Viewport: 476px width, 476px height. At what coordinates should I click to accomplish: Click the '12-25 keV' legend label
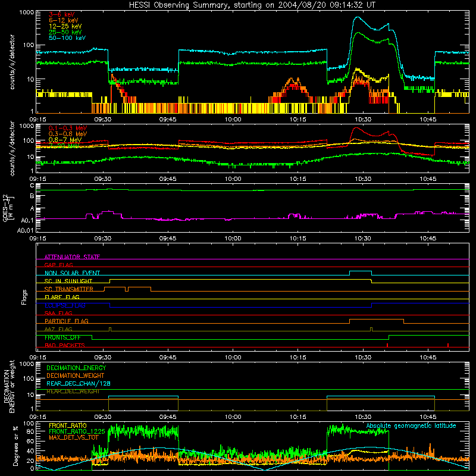(65, 26)
